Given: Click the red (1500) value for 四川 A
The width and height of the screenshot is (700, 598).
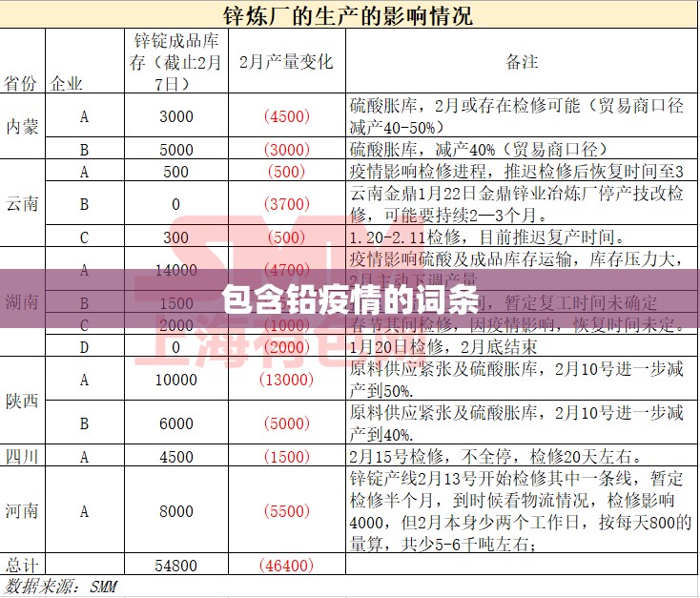Looking at the screenshot, I should click(x=287, y=457).
